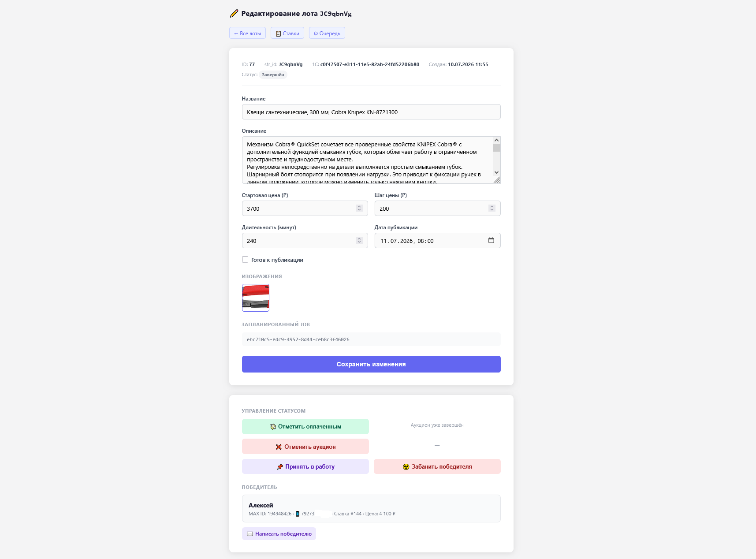Focus the Название title field
The width and height of the screenshot is (756, 559).
371,112
